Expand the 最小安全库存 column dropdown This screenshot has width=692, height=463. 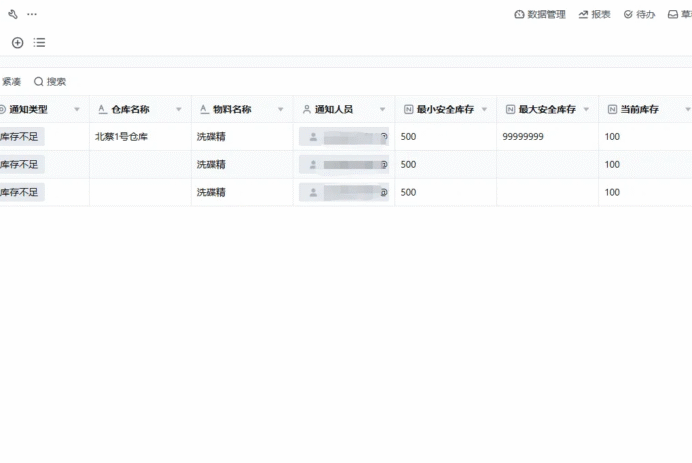484,109
